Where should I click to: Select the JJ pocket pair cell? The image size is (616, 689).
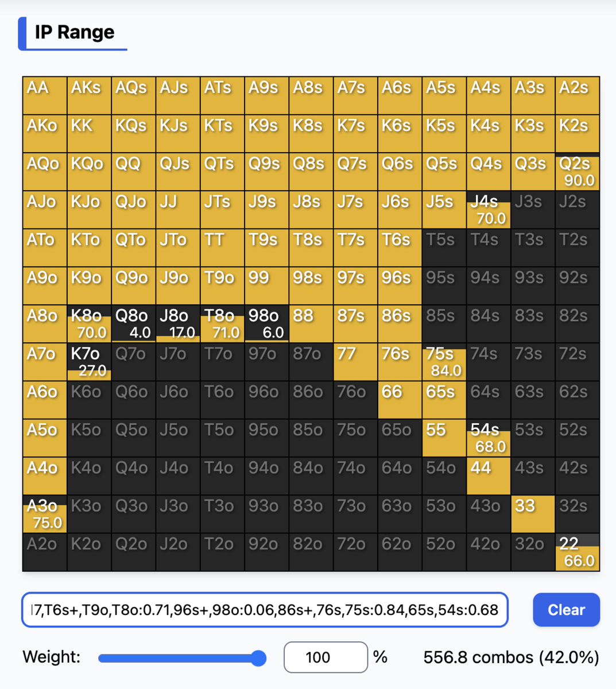tap(178, 210)
